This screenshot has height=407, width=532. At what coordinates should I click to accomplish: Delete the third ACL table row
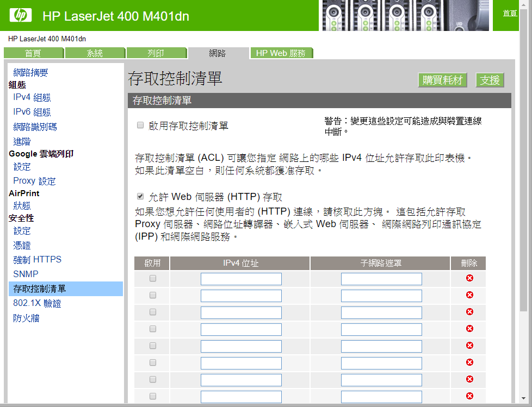click(469, 312)
